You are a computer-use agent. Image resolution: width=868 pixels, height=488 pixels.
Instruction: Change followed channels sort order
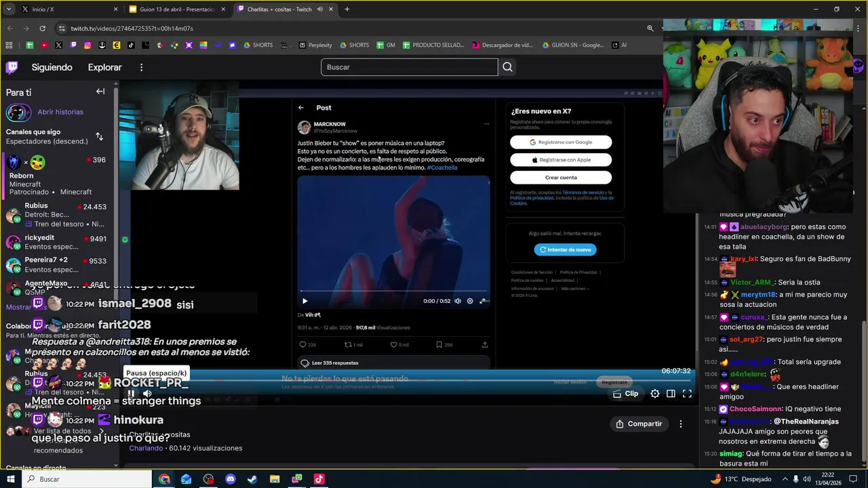point(99,136)
